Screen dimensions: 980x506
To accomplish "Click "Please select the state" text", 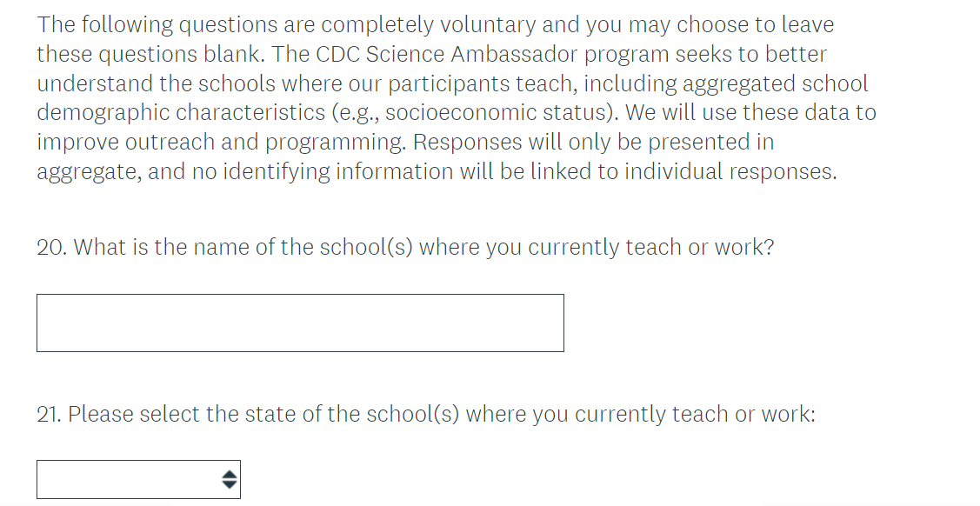I will (x=180, y=415).
